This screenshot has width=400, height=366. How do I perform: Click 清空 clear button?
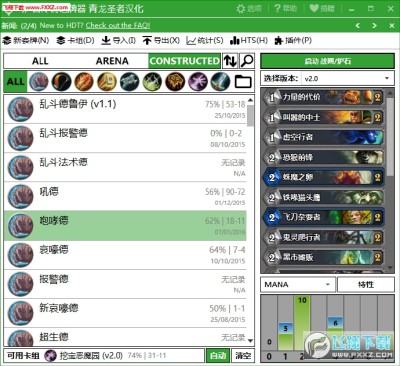[243, 356]
